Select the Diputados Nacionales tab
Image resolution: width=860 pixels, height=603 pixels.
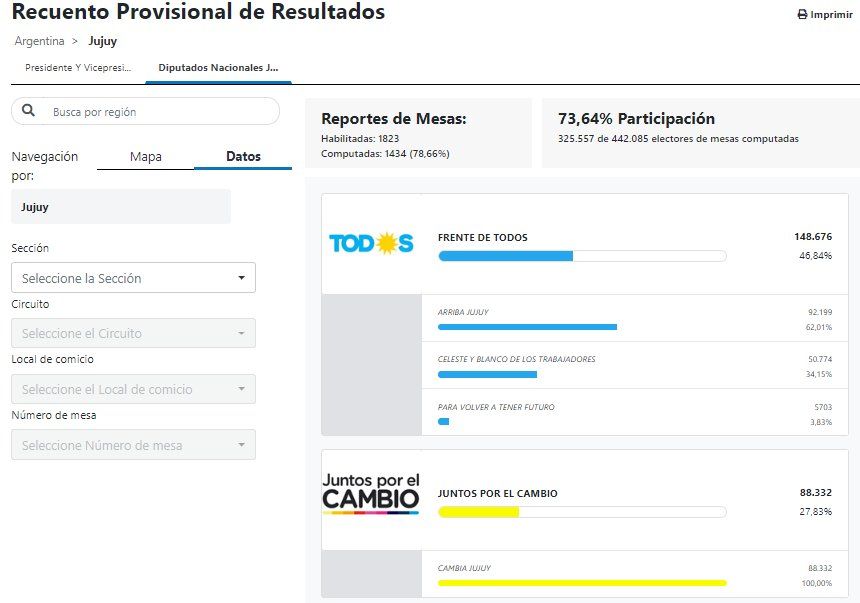pyautogui.click(x=218, y=68)
